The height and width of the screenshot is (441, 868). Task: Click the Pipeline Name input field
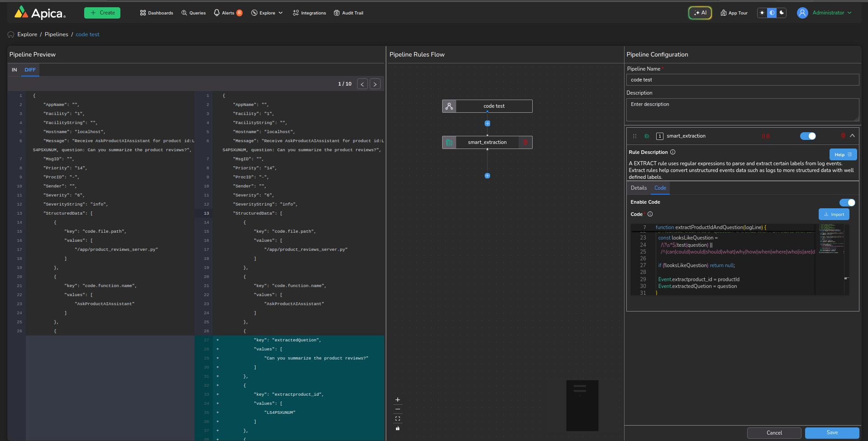(x=742, y=80)
